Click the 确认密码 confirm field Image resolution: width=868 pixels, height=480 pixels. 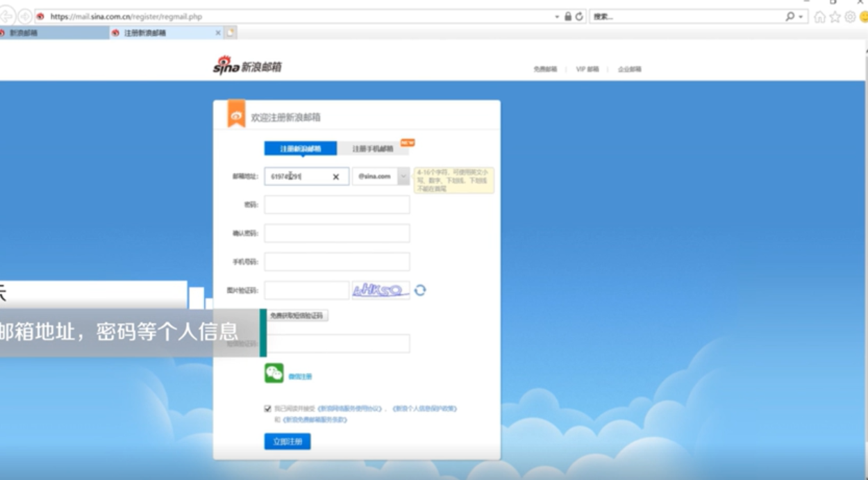pos(337,233)
